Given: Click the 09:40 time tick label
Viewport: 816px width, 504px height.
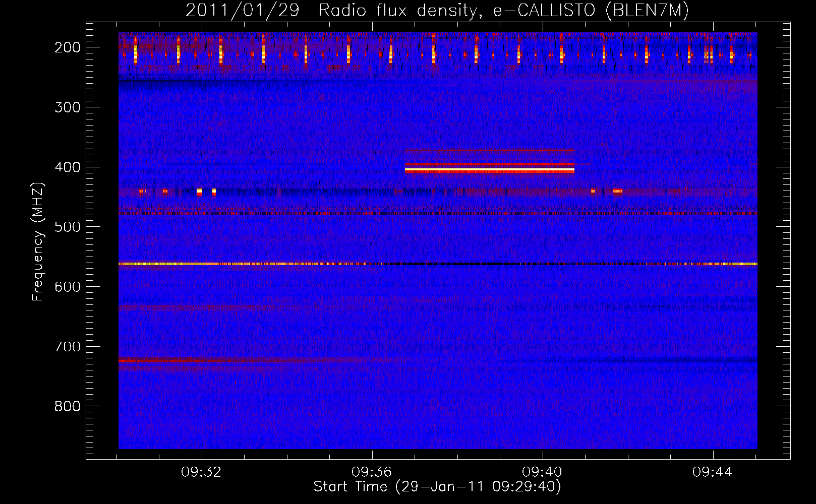Looking at the screenshot, I should [543, 472].
